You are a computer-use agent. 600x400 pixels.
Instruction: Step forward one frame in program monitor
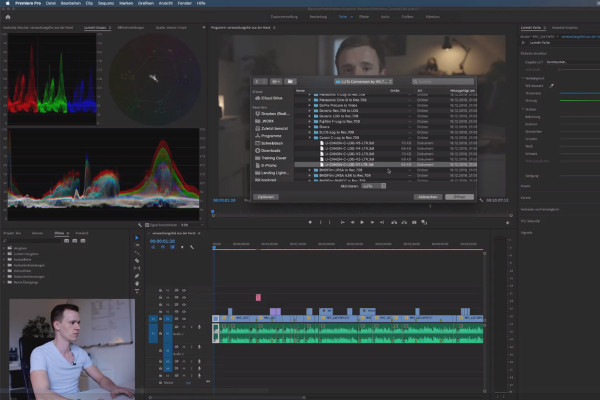[x=372, y=222]
